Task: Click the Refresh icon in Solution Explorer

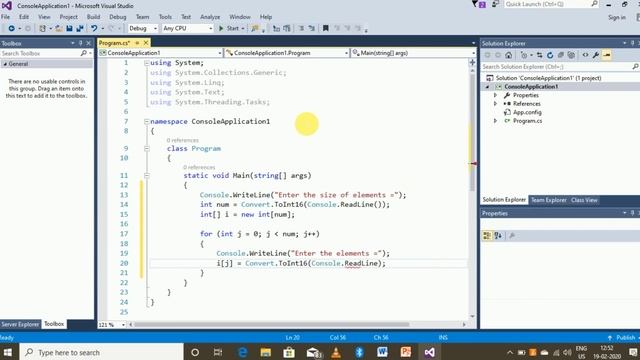Action: click(x=550, y=55)
